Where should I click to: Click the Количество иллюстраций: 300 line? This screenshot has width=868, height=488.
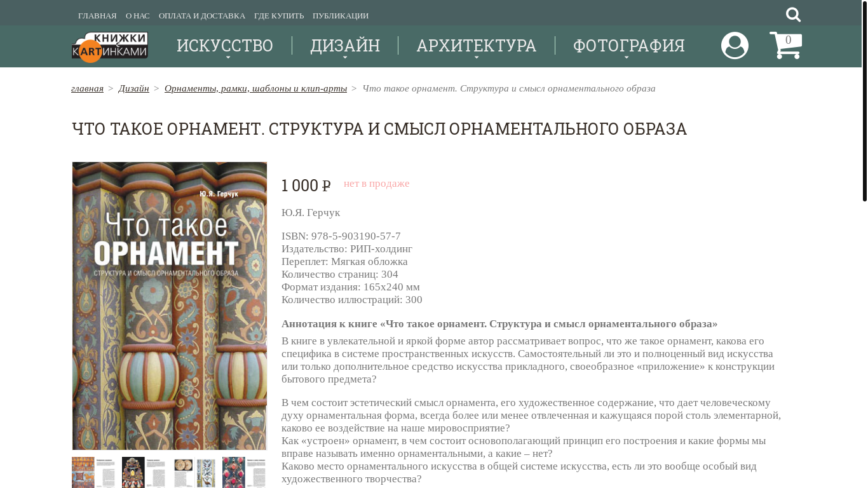point(351,300)
